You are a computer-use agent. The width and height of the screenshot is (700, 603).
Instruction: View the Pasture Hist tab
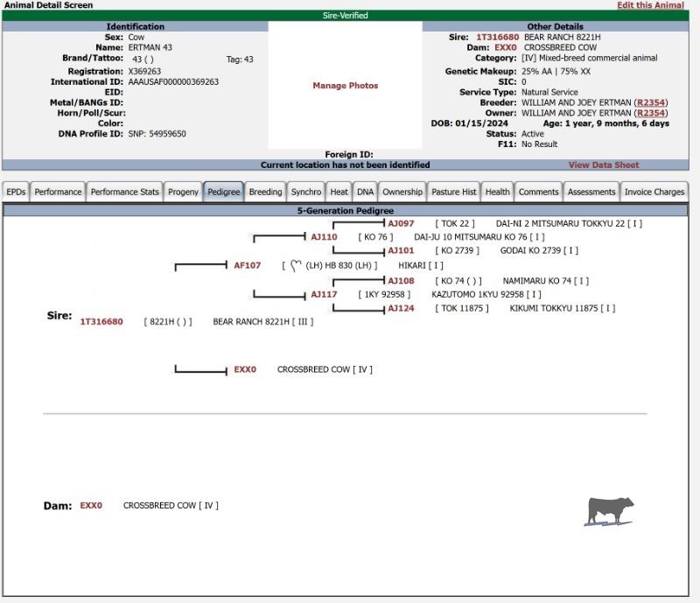coord(453,192)
